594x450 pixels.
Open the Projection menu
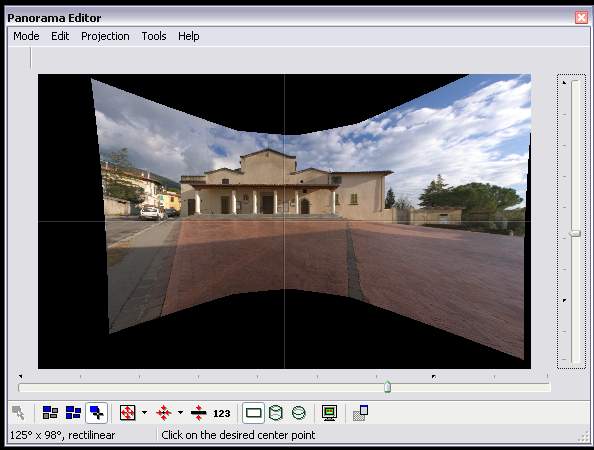click(x=105, y=36)
